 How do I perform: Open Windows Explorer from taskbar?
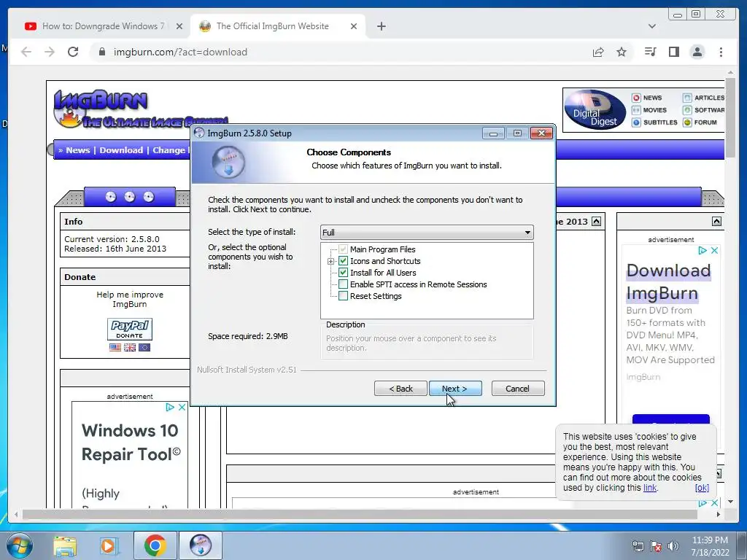65,545
